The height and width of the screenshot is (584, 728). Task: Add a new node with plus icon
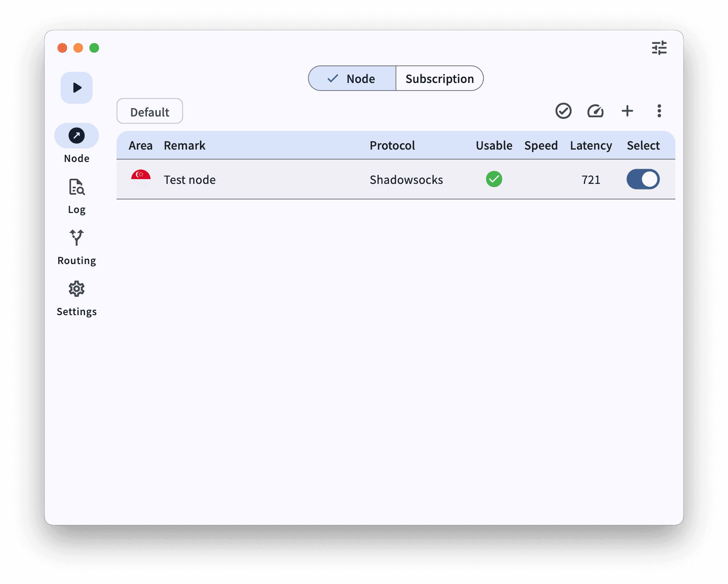tap(627, 111)
